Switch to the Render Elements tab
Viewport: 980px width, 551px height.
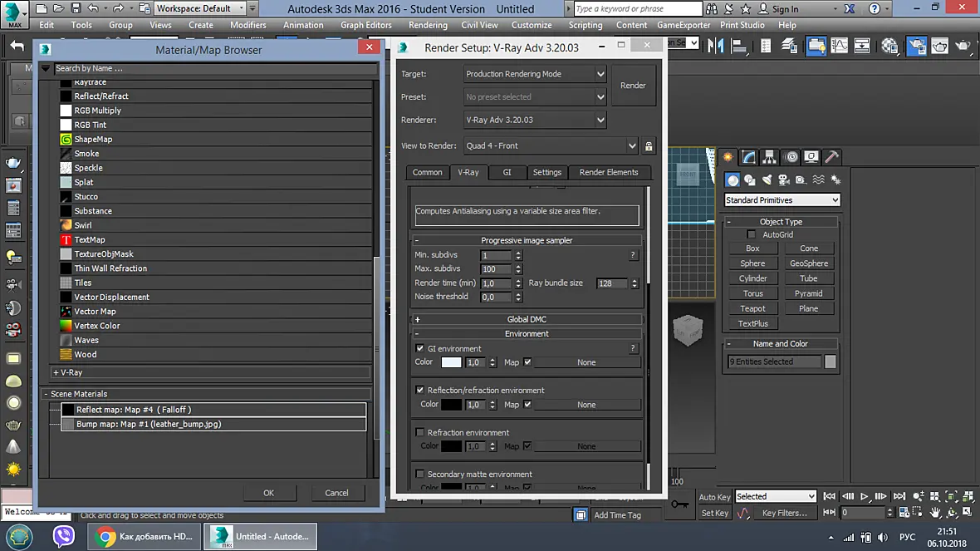[609, 172]
